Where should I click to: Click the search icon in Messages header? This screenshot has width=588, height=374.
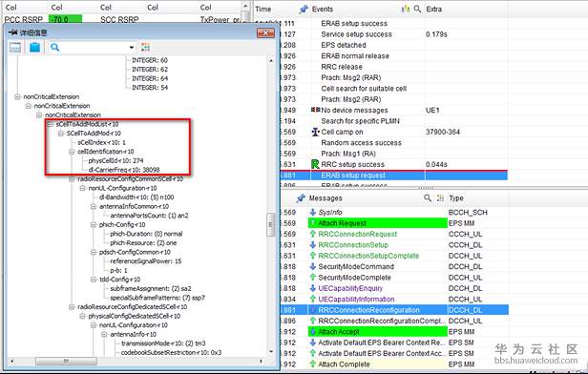428,197
